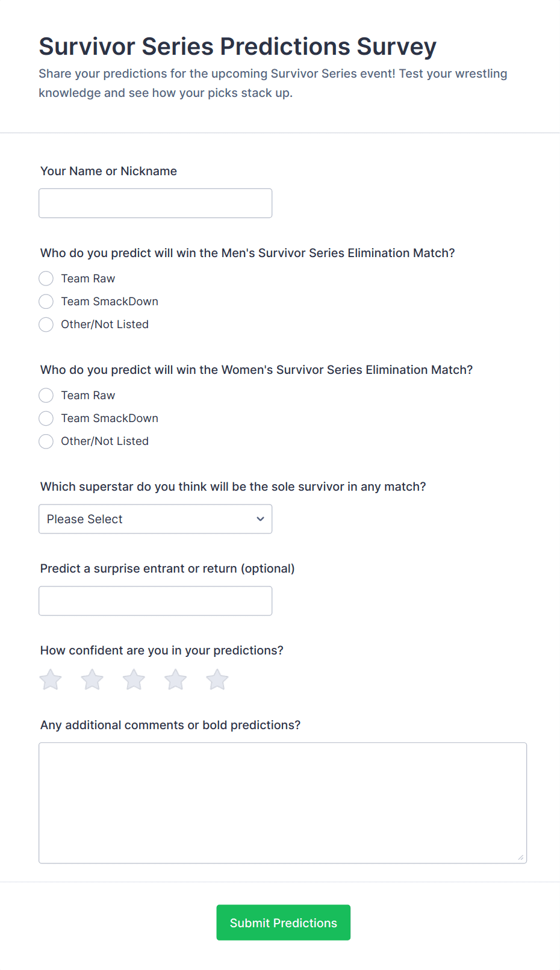Choose Other/Not Listed for Men's match
This screenshot has height=970, width=560.
46,325
